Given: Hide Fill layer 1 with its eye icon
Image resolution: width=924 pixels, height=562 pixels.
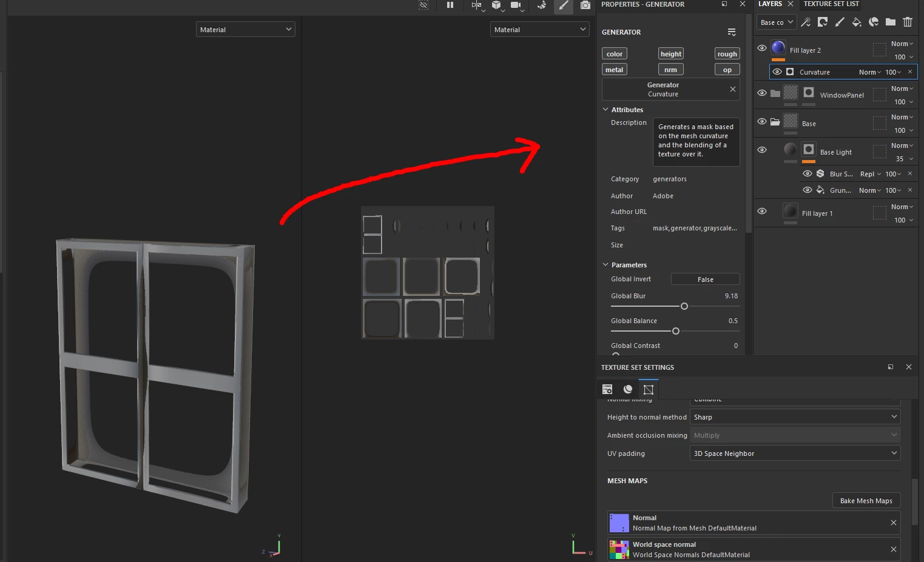Looking at the screenshot, I should 762,211.
